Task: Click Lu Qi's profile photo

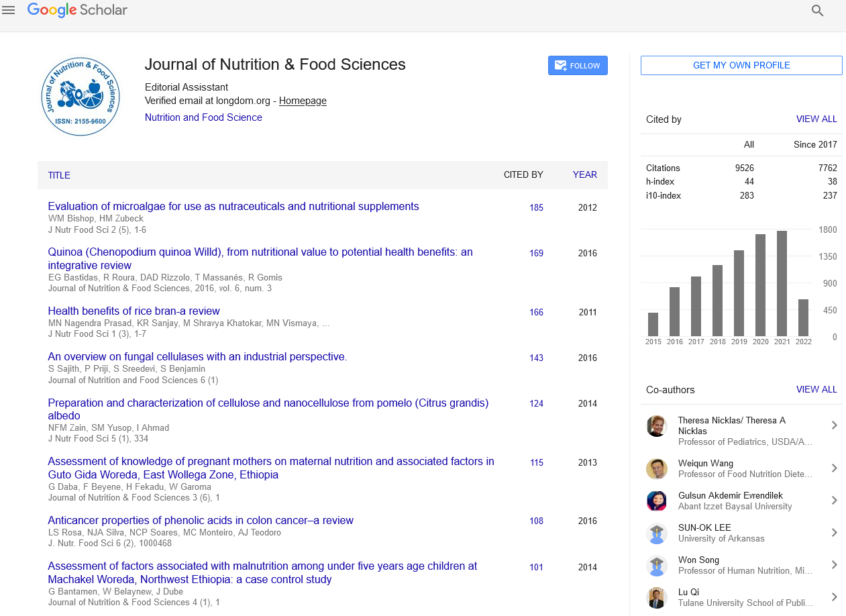Action: pyautogui.click(x=656, y=598)
